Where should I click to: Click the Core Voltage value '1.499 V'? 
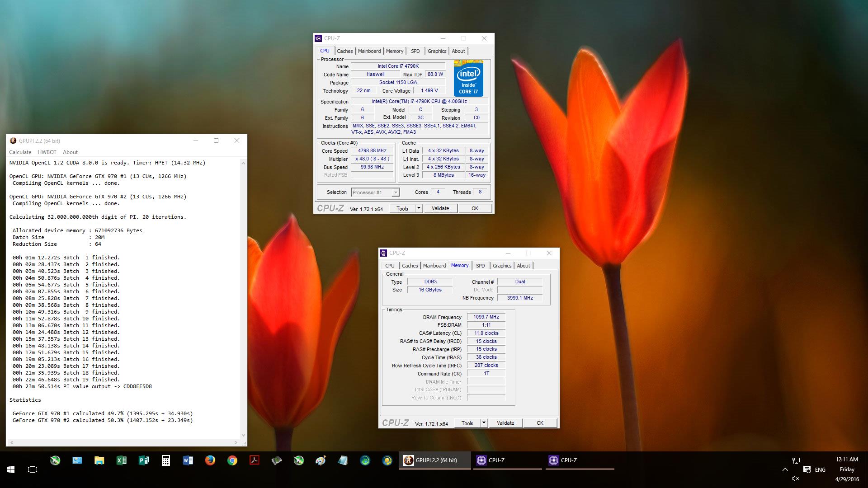pos(429,90)
